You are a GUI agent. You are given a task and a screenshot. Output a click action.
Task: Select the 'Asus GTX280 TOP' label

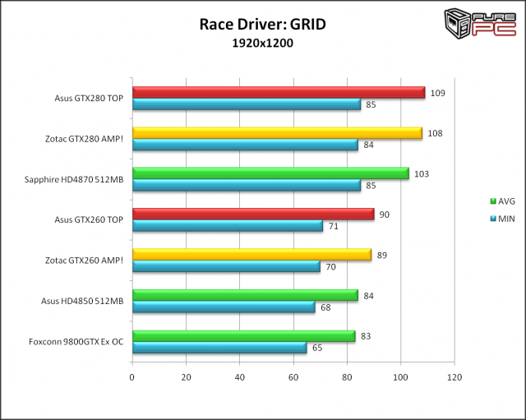click(x=89, y=99)
